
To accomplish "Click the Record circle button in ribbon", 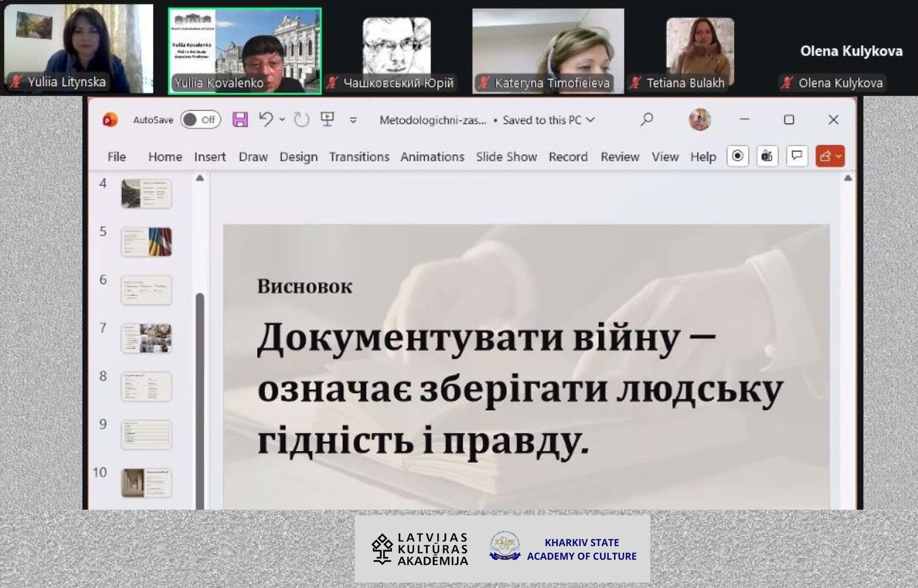I will click(738, 156).
